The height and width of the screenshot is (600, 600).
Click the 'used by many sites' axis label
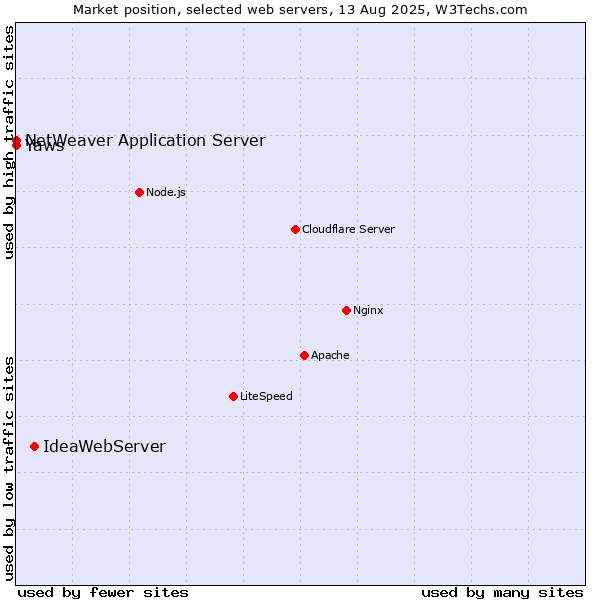pos(502,592)
